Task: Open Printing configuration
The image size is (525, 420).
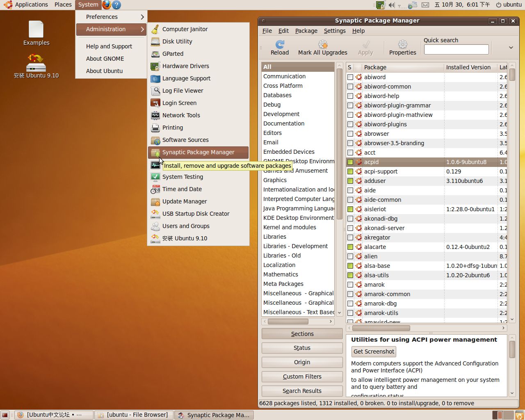Action: 198,128
